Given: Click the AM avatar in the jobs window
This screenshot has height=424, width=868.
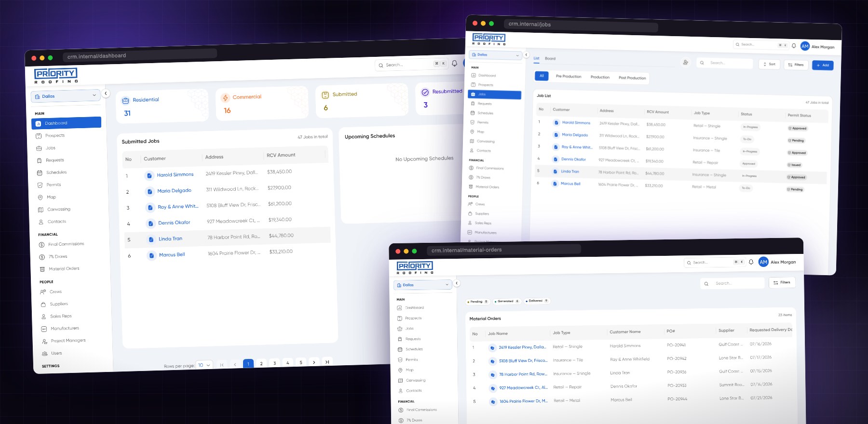Looking at the screenshot, I should [x=805, y=46].
